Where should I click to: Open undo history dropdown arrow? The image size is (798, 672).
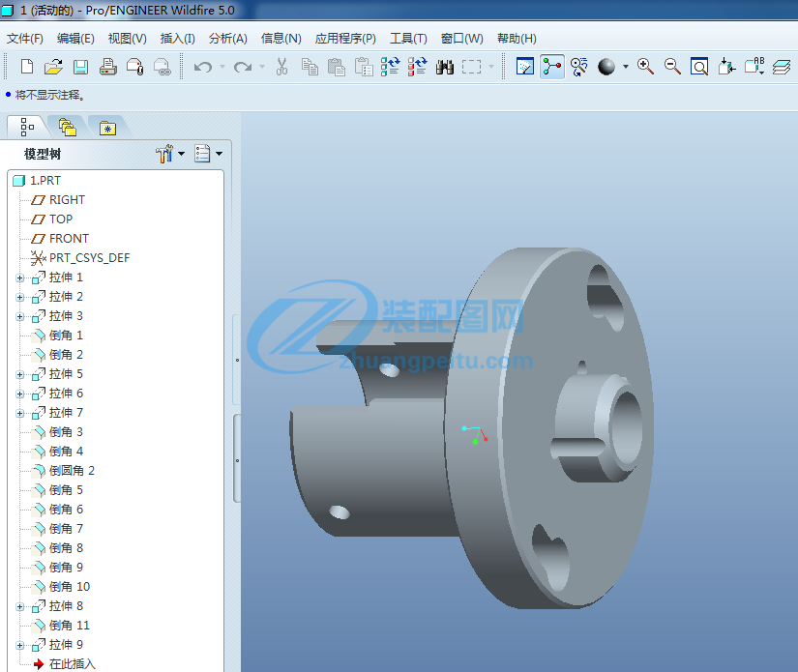tap(222, 67)
